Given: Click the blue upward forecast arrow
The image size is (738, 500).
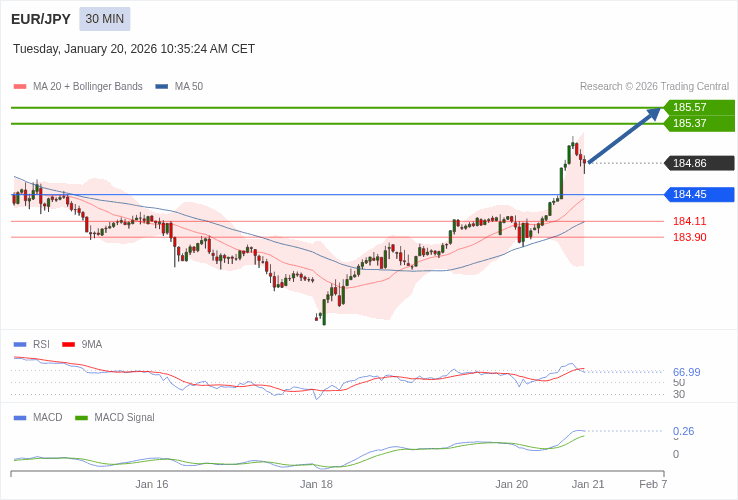Looking at the screenshot, I should (624, 136).
